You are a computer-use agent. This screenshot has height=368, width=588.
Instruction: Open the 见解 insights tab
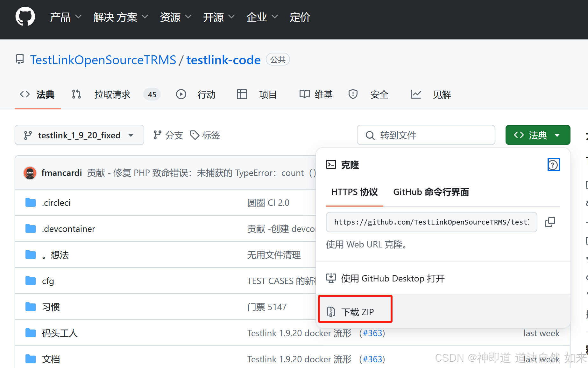click(442, 94)
